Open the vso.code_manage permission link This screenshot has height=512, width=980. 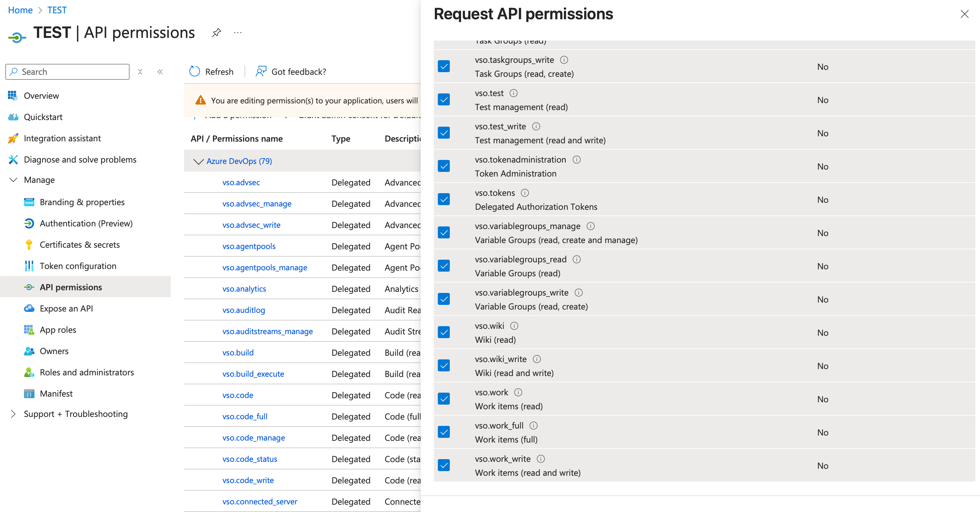253,438
